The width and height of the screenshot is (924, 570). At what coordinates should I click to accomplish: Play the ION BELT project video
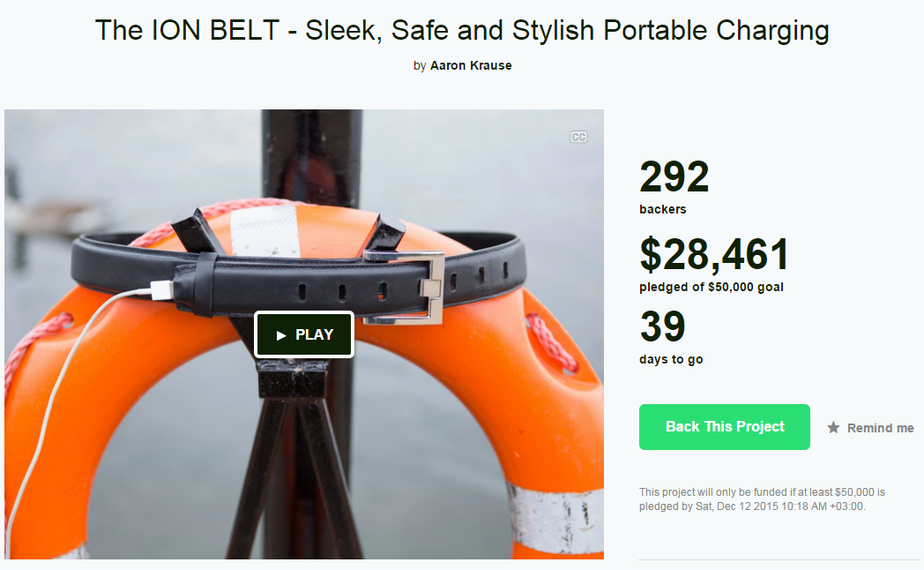(304, 334)
